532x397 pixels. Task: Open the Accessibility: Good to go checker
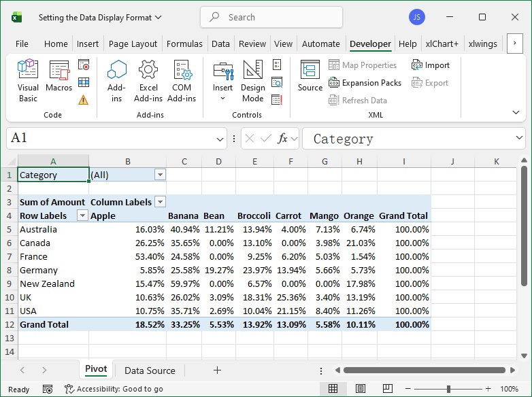click(114, 389)
